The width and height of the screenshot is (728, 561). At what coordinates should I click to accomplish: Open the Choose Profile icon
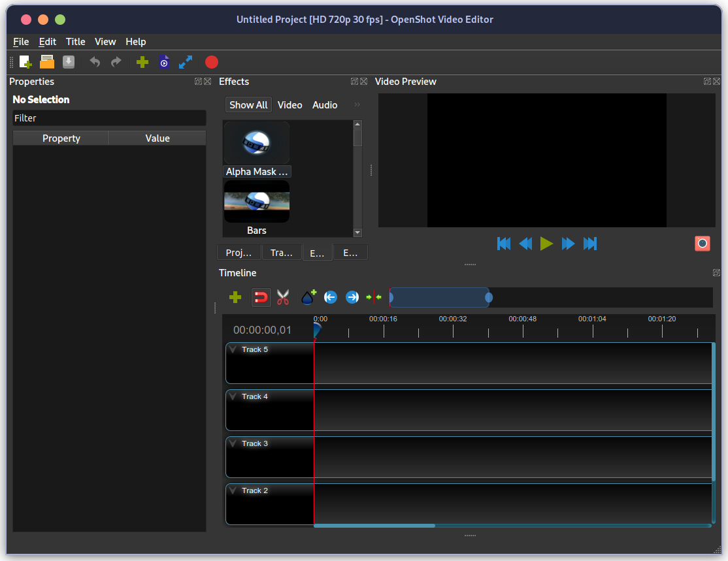coord(164,62)
